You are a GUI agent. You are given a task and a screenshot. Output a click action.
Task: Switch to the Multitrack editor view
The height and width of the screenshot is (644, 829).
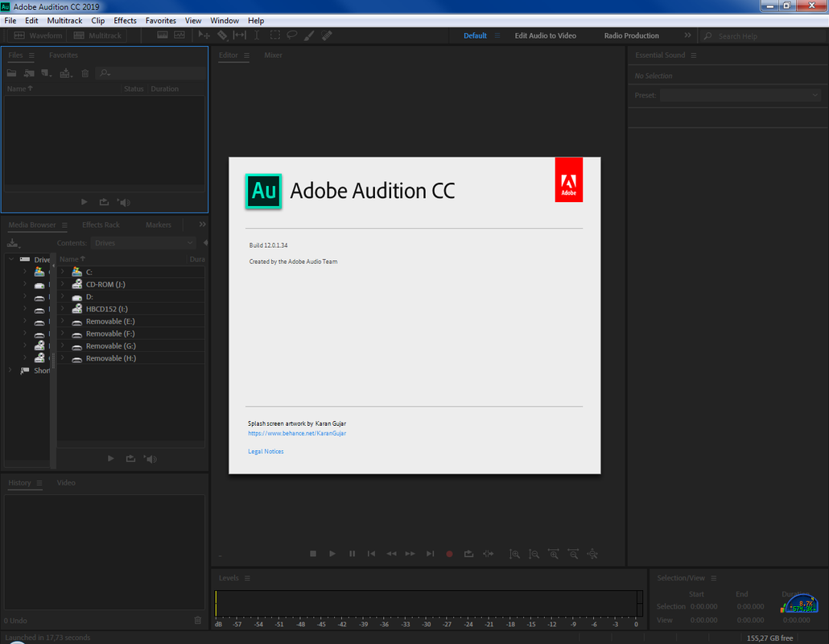pyautogui.click(x=97, y=35)
